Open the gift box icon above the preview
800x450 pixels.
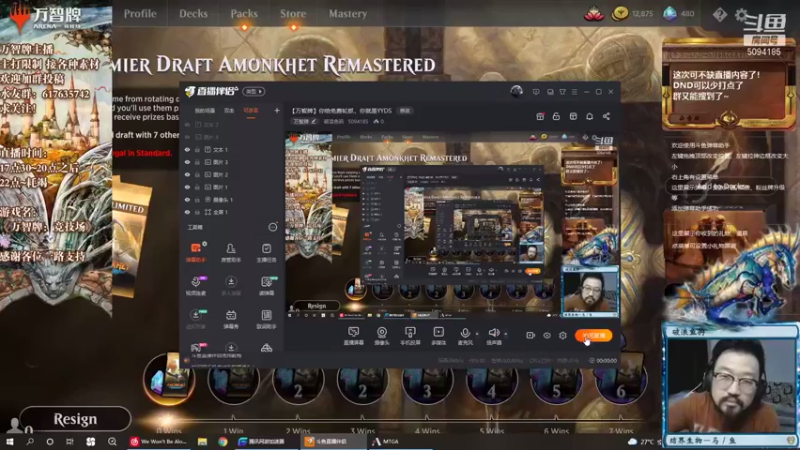pos(540,116)
